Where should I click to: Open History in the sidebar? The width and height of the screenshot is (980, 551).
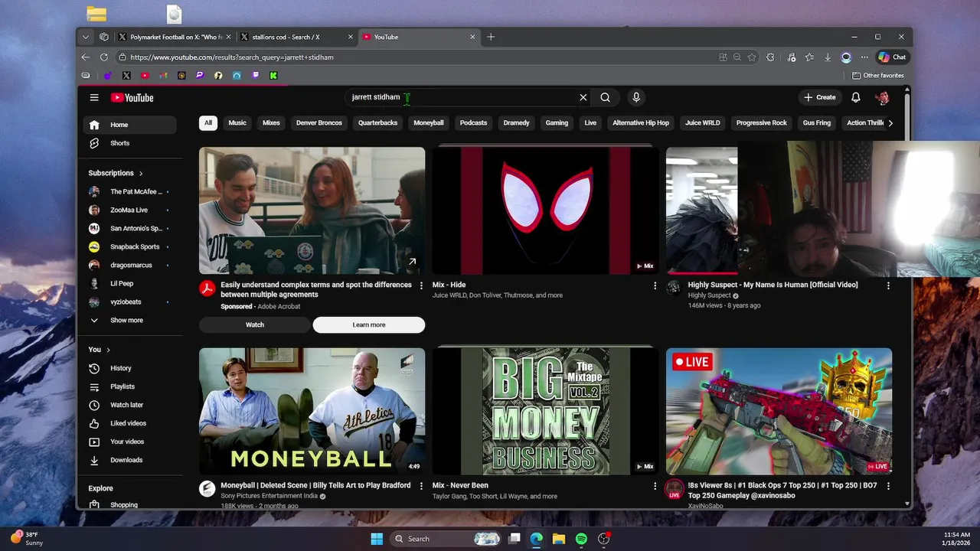tap(130, 368)
